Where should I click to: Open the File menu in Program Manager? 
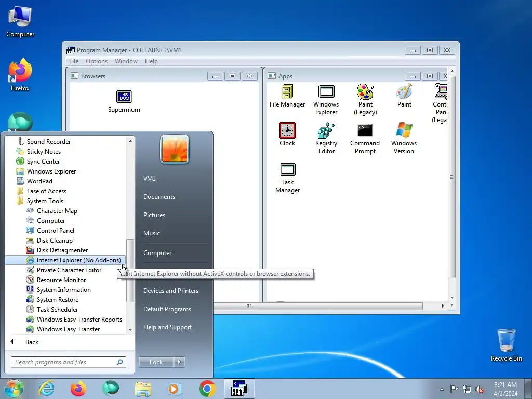tap(74, 61)
